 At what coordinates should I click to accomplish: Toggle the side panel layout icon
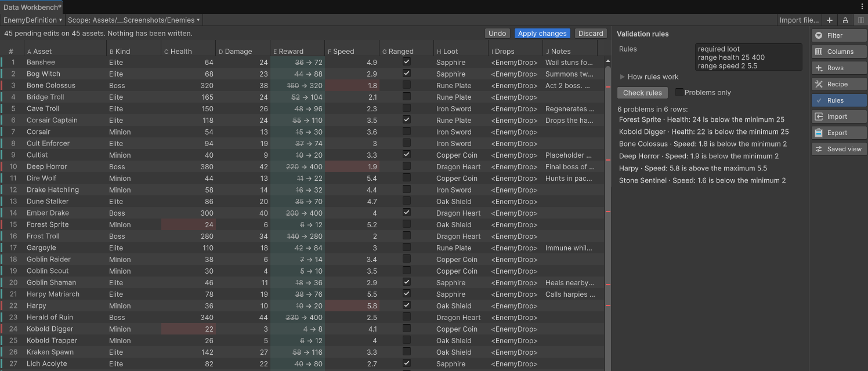860,20
